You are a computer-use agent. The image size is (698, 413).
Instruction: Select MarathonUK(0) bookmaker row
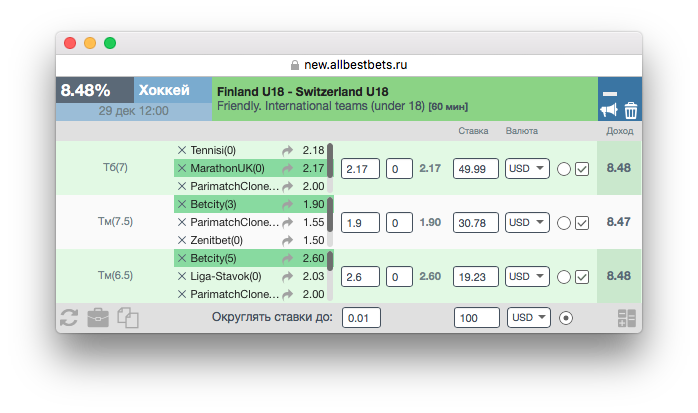[x=250, y=168]
